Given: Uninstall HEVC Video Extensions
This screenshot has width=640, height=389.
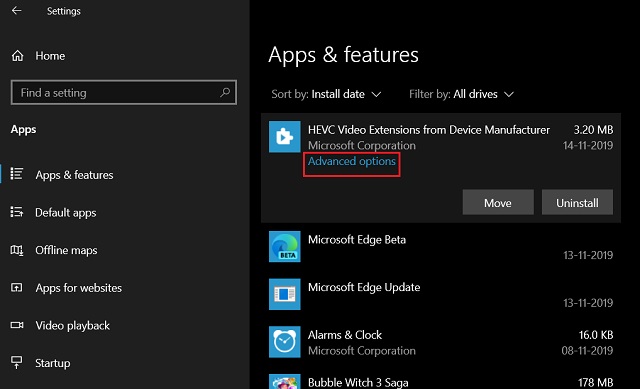Looking at the screenshot, I should 577,202.
